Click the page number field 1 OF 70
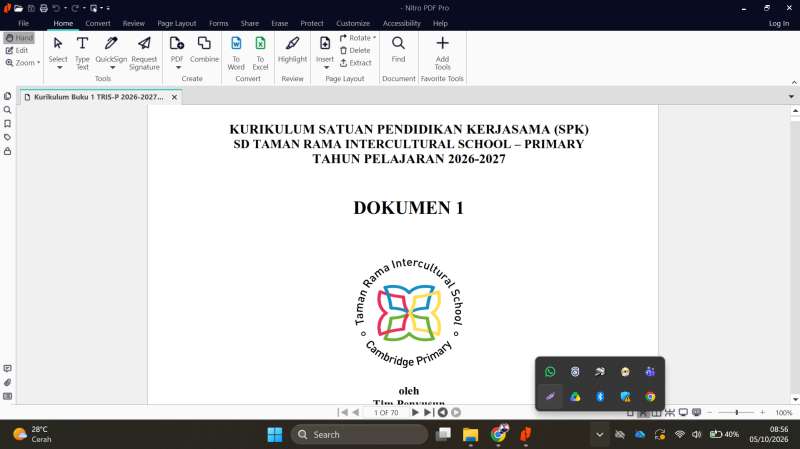Viewport: 800px width, 449px height. [386, 412]
